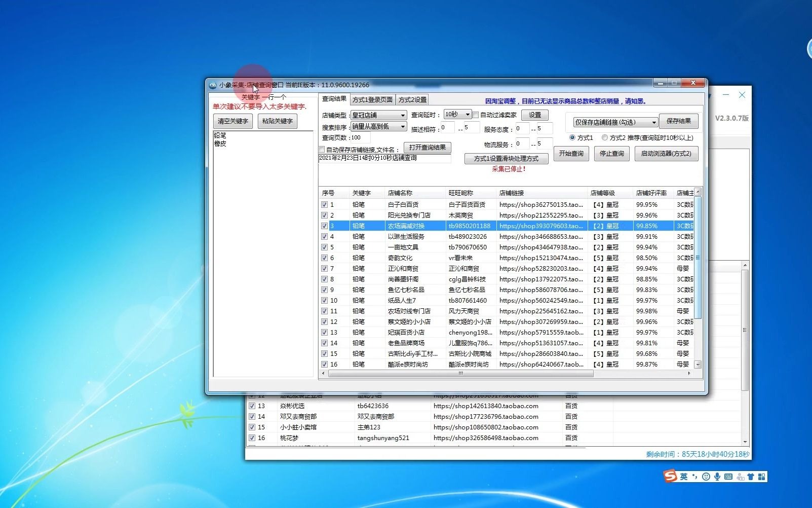The width and height of the screenshot is (812, 508).
Task: Switch to 方式1登录页面 tab
Action: click(372, 100)
